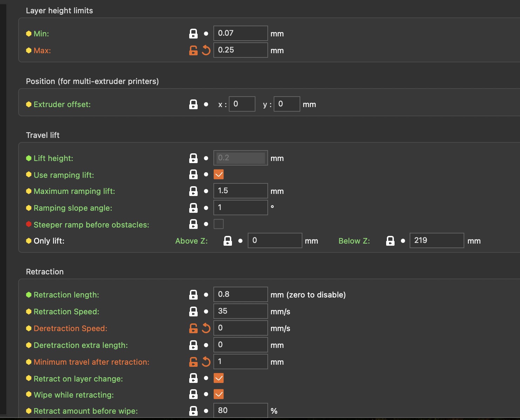Image resolution: width=520 pixels, height=420 pixels.
Task: Click the unlocked orange lock for Deretraction Speed
Action: pos(193,328)
